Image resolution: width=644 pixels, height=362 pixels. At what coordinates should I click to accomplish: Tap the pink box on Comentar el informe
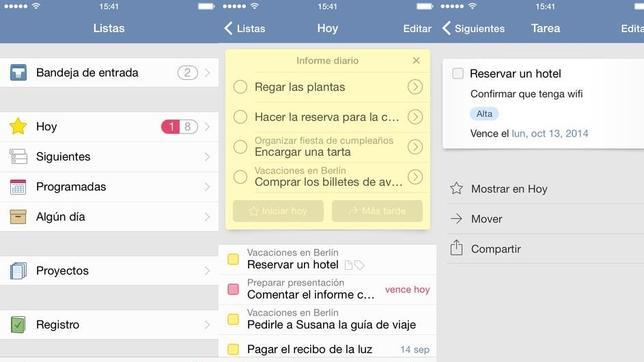[x=233, y=289]
